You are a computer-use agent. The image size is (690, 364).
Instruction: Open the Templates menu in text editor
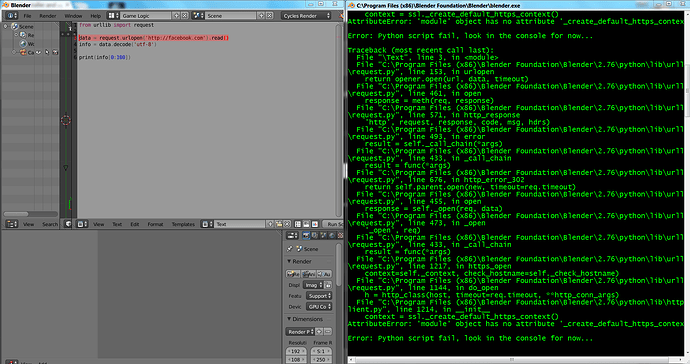(183, 224)
